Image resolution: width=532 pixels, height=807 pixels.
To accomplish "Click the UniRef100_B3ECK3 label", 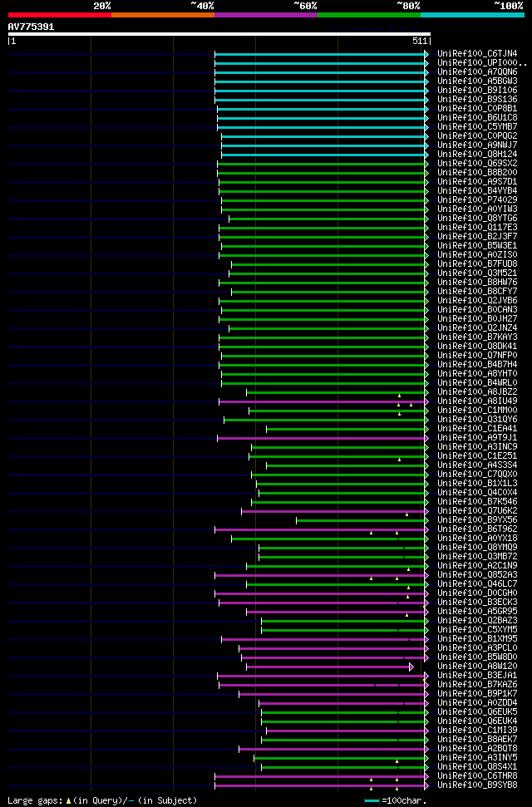I will [477, 603].
